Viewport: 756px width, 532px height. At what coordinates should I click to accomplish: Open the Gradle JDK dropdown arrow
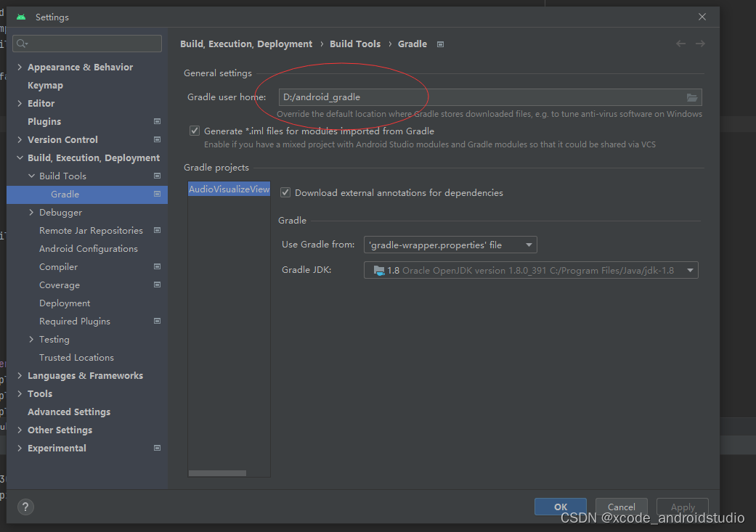[x=690, y=270]
